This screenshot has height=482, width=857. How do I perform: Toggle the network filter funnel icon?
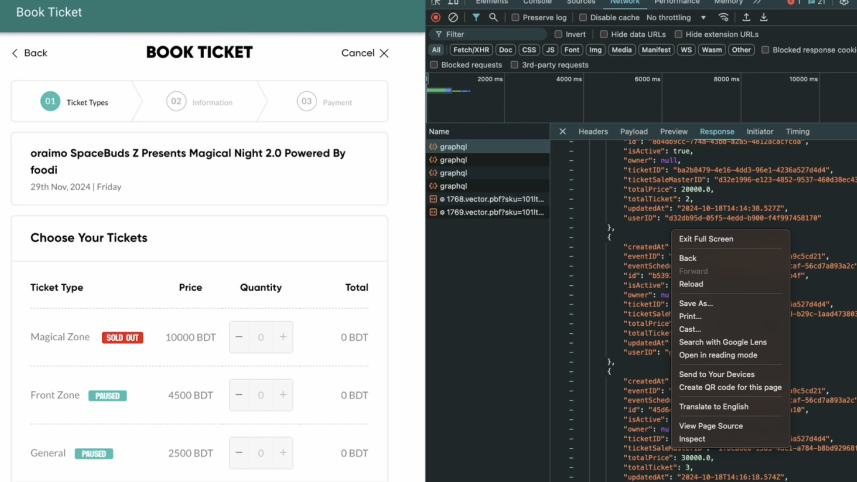476,17
